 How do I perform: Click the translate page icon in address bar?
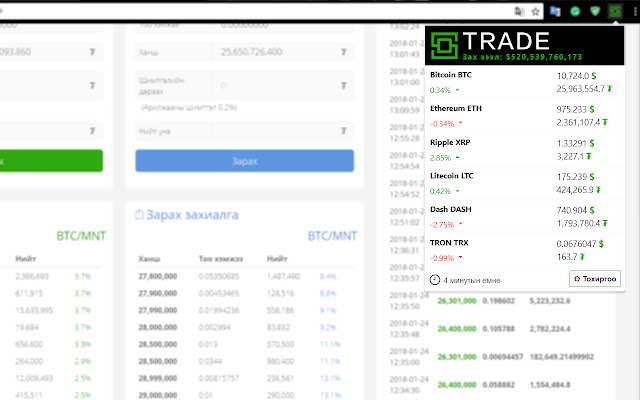[519, 11]
